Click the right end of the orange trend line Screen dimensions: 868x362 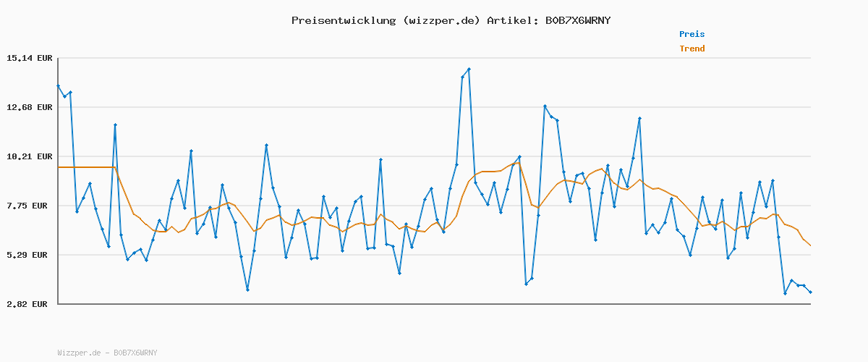810,246
